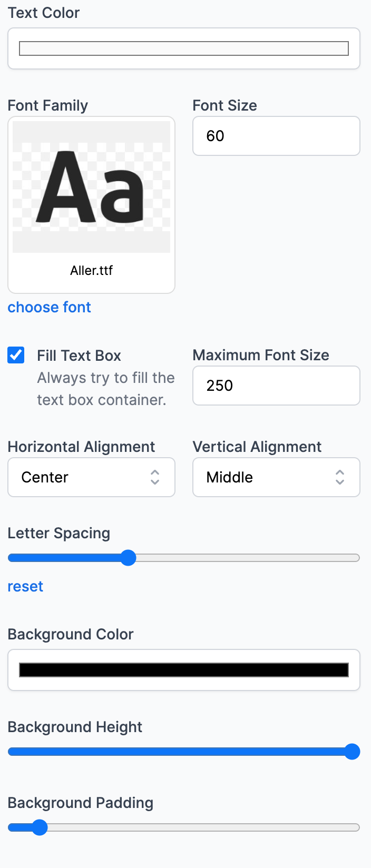Click the chevron arrows on Center select
This screenshot has width=371, height=868.
155,477
